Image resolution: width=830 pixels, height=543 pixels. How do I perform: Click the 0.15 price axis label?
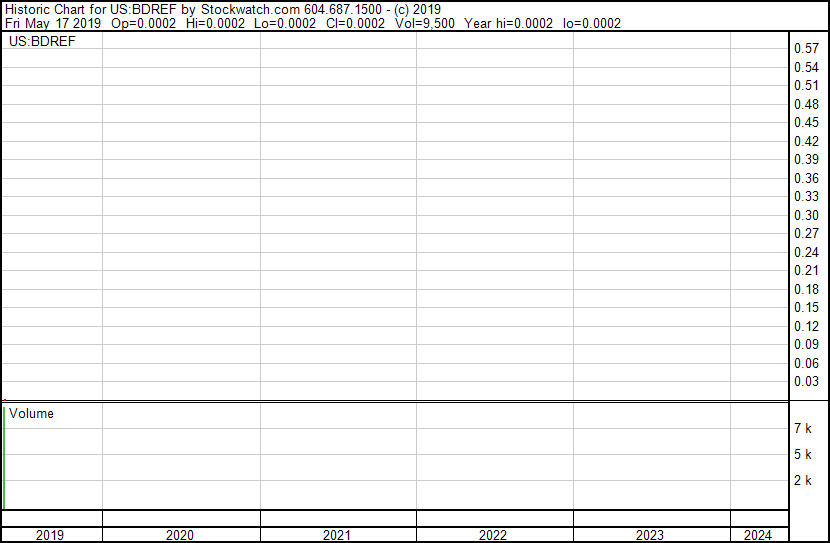point(806,307)
